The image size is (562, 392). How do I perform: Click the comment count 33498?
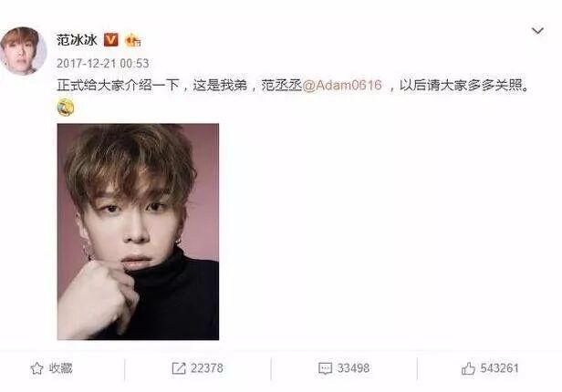(x=353, y=368)
